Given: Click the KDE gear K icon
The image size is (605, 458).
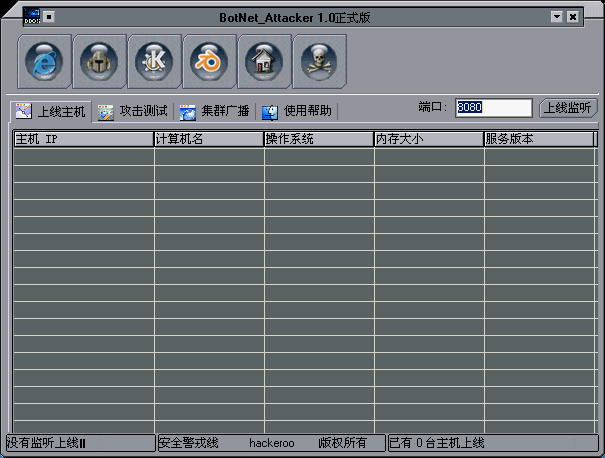Looking at the screenshot, I should coord(155,60).
